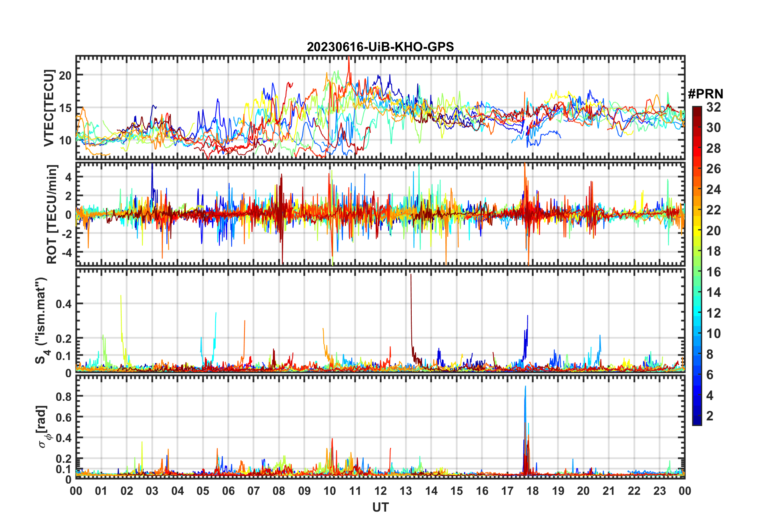This screenshot has height=532, width=761.
Task: Select the "UT" x-axis label
Action: tap(380, 507)
